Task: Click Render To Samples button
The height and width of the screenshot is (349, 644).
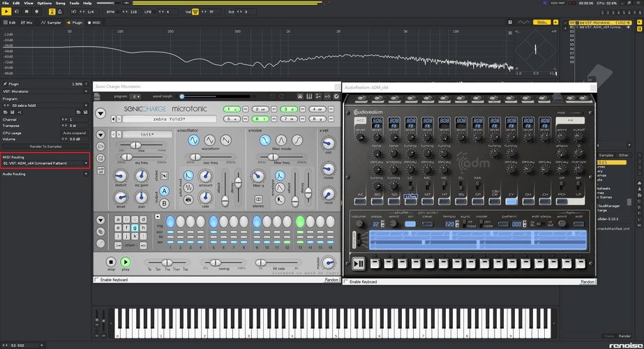Action: 45,147
